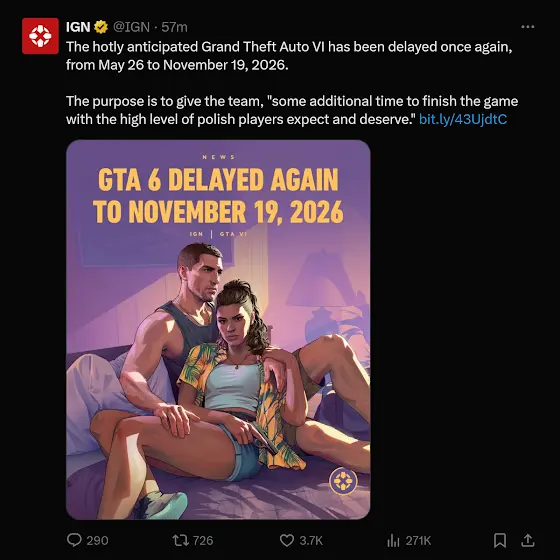560x560 pixels.
Task: Click the repost arrows icon
Action: coord(181,540)
